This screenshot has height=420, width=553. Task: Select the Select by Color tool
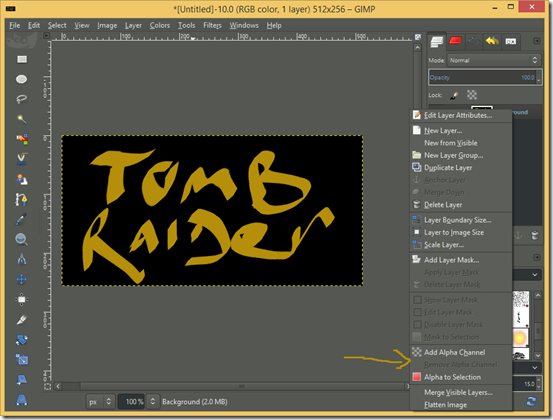22,139
